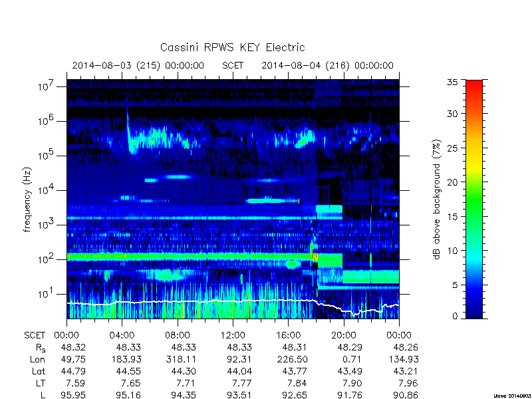Image resolution: width=532 pixels, height=399 pixels.
Task: Click the 35 tick label on the color scale
Action: point(452,82)
